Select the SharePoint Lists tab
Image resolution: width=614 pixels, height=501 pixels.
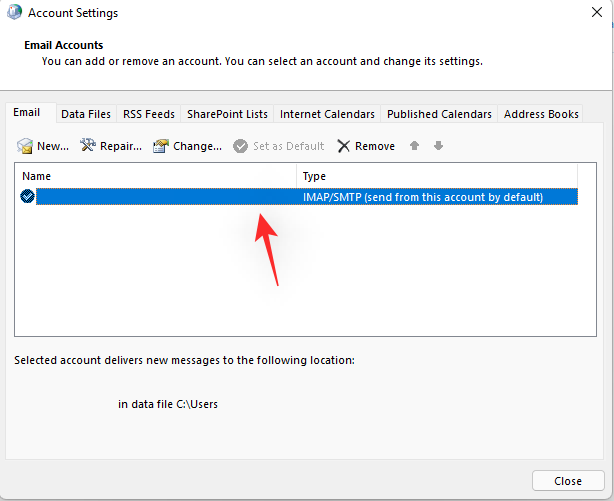[227, 114]
